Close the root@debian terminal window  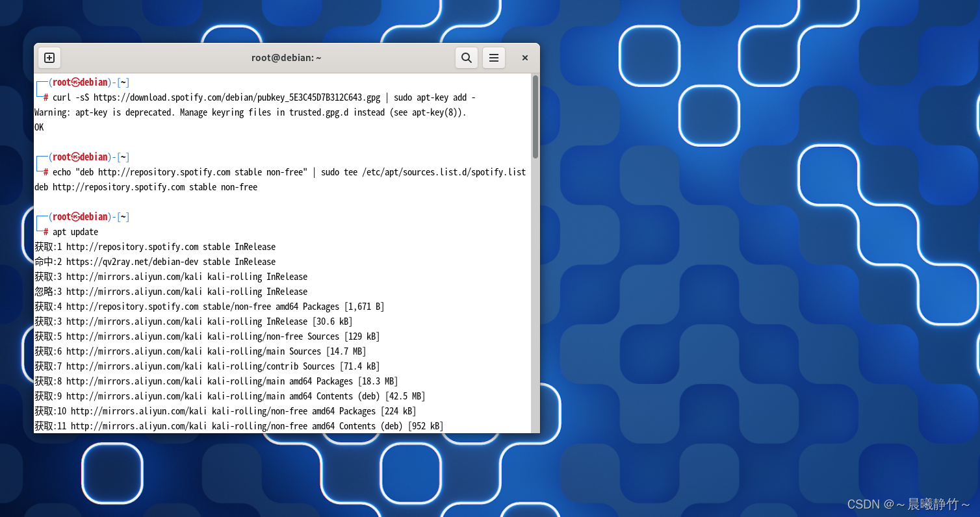(x=525, y=58)
